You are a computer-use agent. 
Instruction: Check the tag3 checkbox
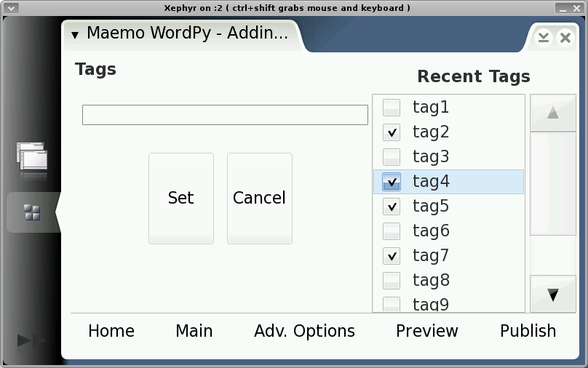pyautogui.click(x=392, y=157)
